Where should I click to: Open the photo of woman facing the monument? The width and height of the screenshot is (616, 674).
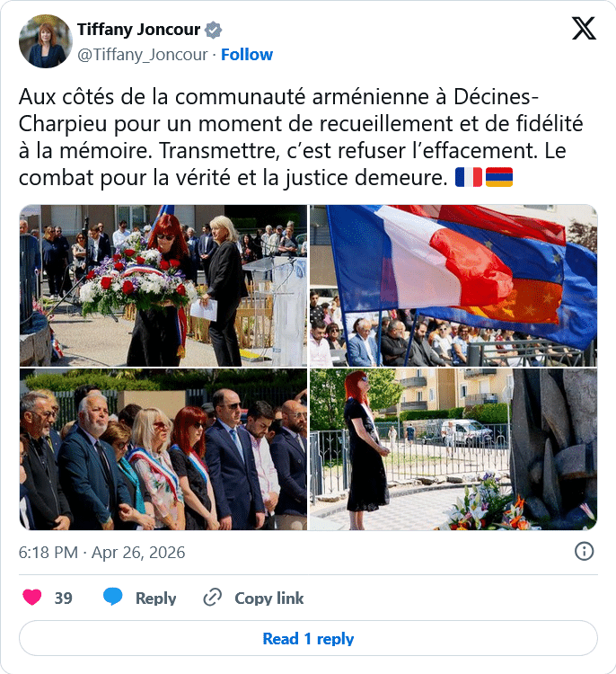click(453, 449)
